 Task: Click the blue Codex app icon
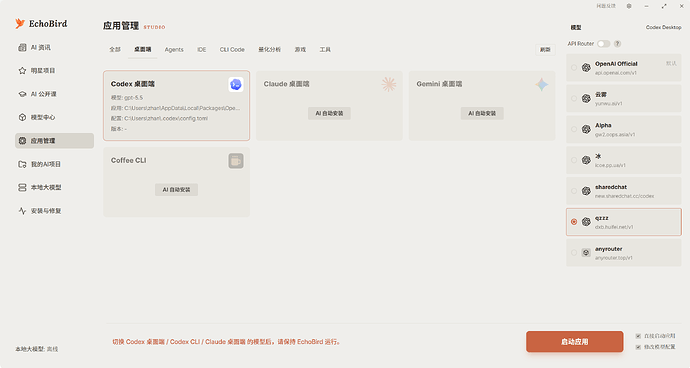click(236, 84)
